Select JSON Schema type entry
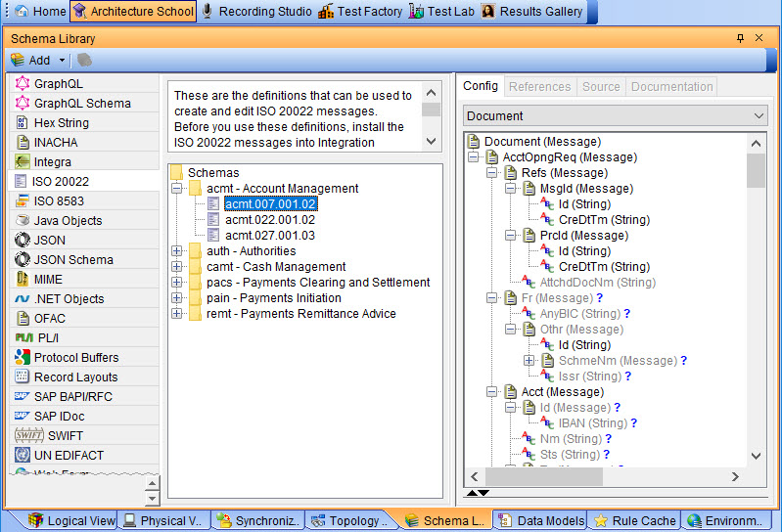 click(83, 259)
